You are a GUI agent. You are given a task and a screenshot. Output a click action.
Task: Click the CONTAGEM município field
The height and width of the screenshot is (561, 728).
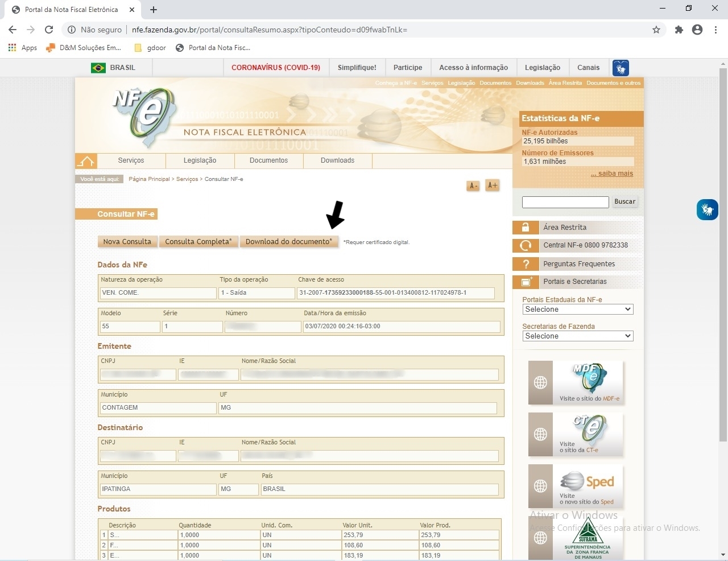coord(158,408)
